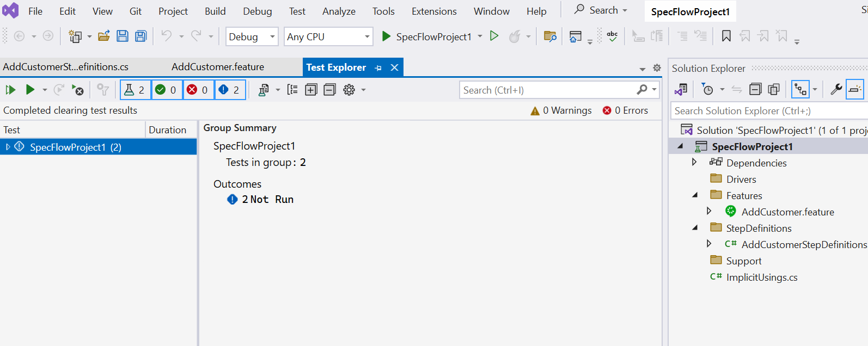
Task: Open Test Explorer search options dropdown
Action: [x=655, y=90]
